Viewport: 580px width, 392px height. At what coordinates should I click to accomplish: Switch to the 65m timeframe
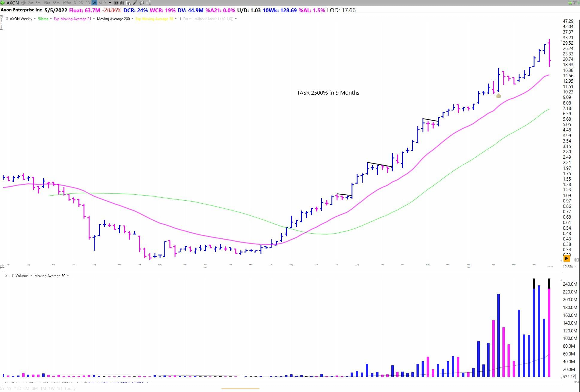(x=56, y=3)
